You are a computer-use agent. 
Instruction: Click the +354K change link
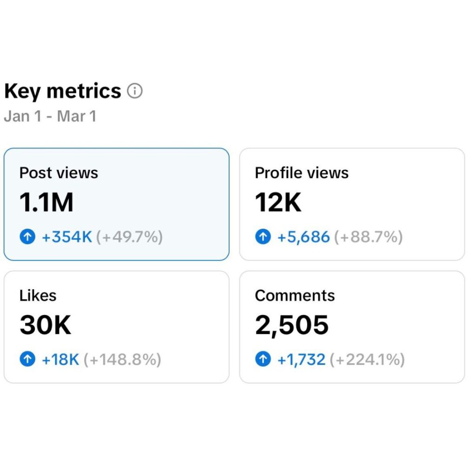(x=67, y=237)
